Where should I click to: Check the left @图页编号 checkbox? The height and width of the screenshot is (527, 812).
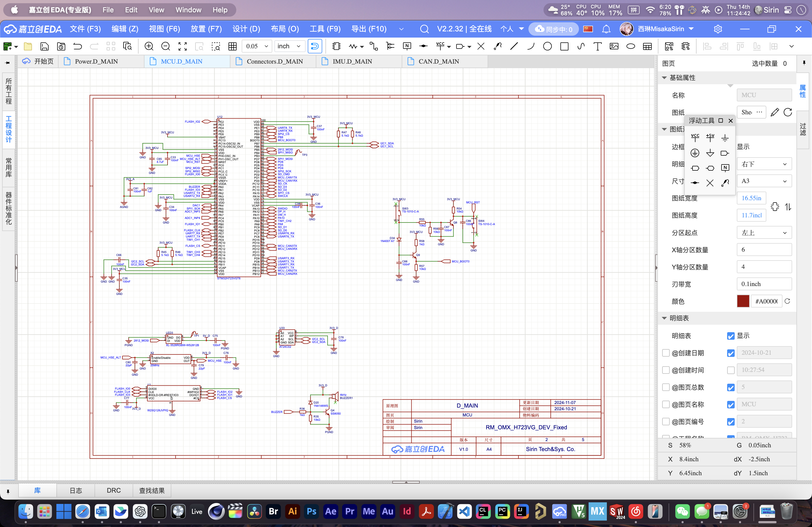(x=666, y=422)
